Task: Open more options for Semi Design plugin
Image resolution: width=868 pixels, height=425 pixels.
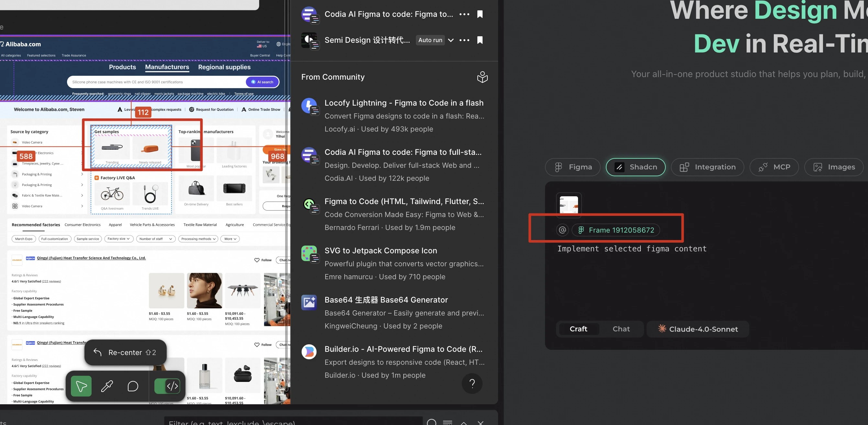Action: (x=464, y=40)
